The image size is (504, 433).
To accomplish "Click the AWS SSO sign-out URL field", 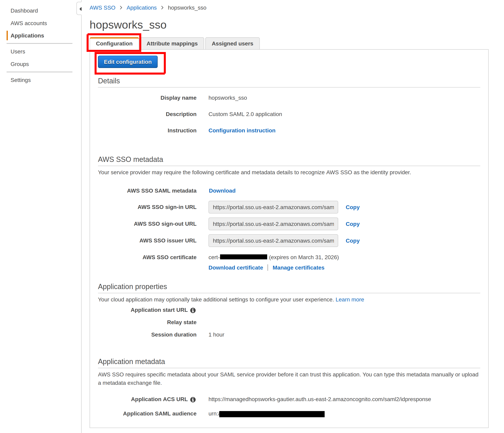I will [273, 224].
